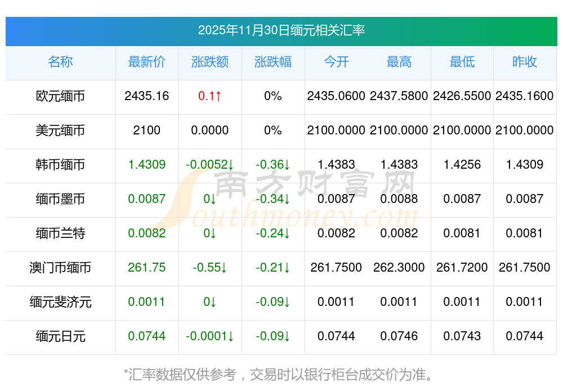Click the 缅元斐济元 row name

pyautogui.click(x=60, y=302)
